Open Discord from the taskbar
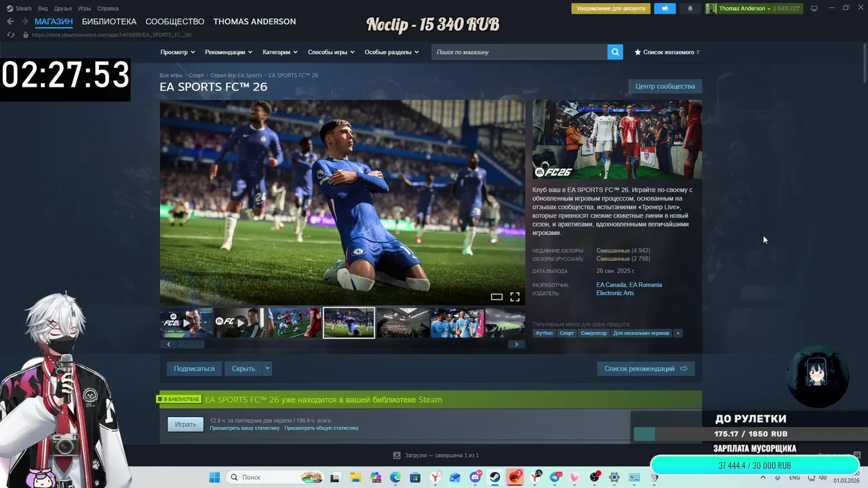 tap(475, 477)
